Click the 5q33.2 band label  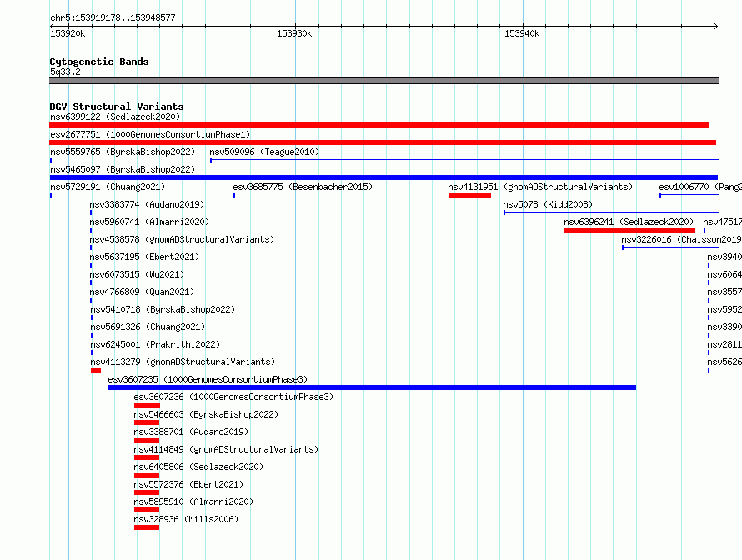point(65,72)
